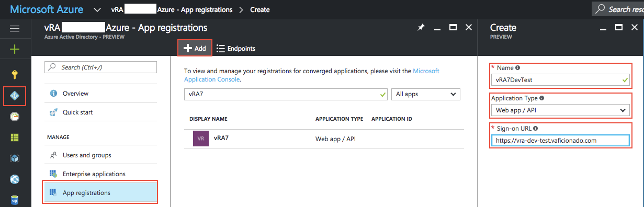Sort by APPLICATION TYPE column header

point(339,119)
